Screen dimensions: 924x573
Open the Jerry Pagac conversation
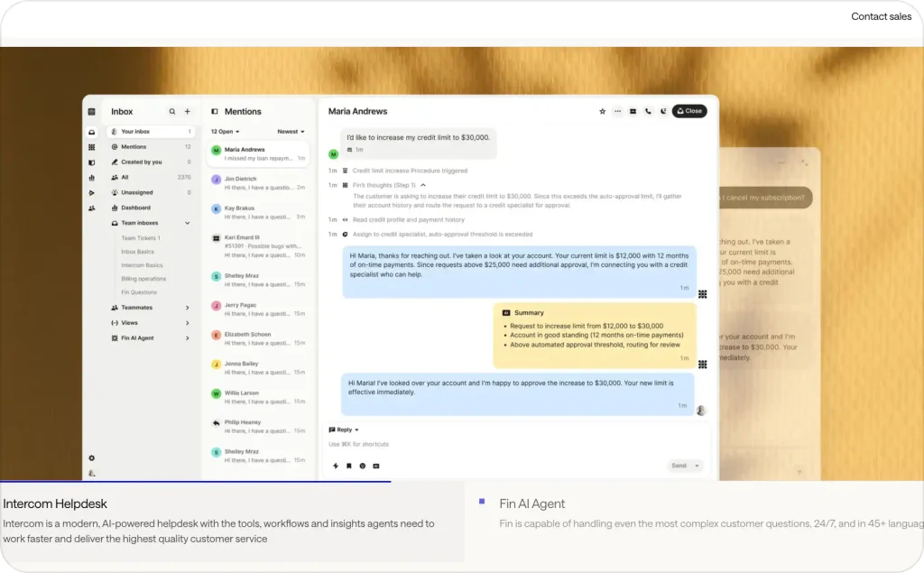[258, 310]
